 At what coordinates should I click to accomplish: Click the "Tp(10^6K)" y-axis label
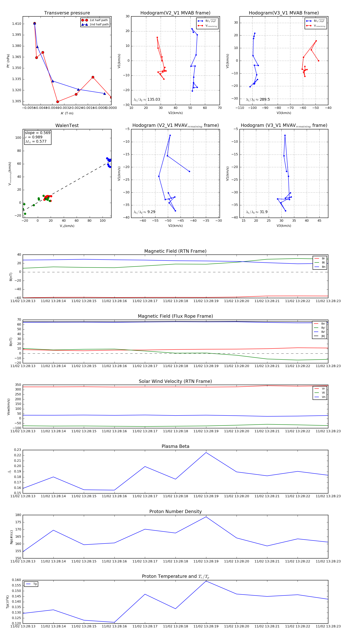tap(7, 602)
